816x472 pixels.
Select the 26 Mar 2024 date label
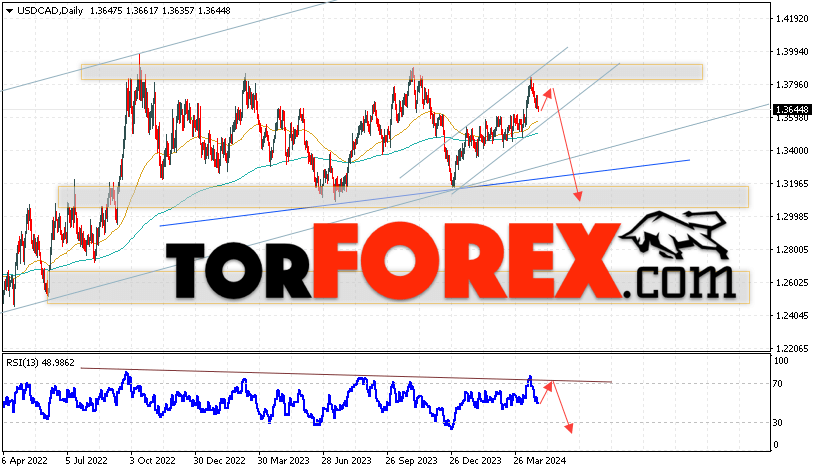pyautogui.click(x=540, y=461)
